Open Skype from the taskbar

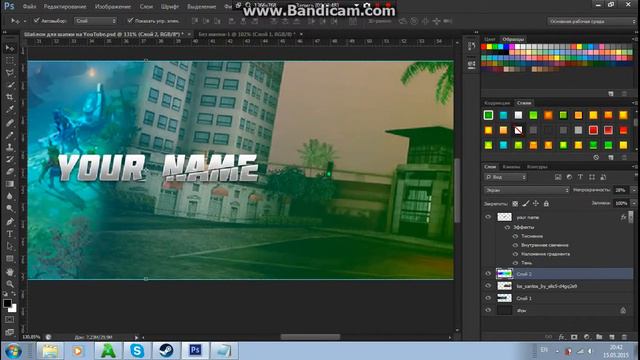[137, 351]
